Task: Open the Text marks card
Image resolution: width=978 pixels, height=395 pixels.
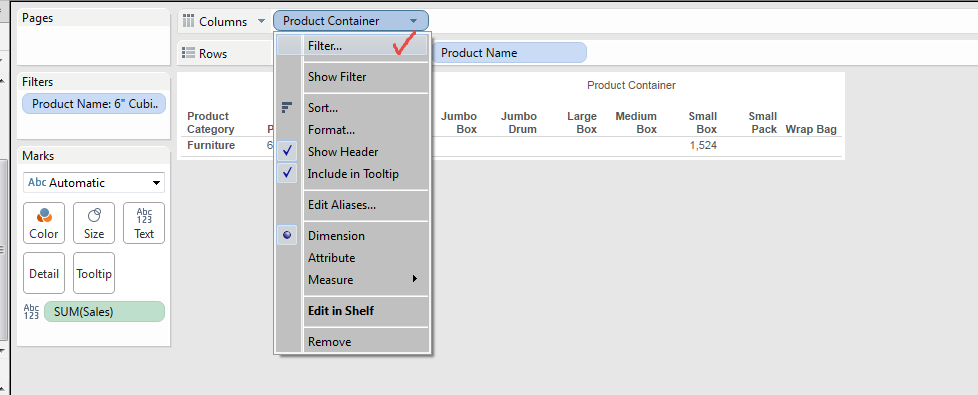Action: [x=144, y=223]
